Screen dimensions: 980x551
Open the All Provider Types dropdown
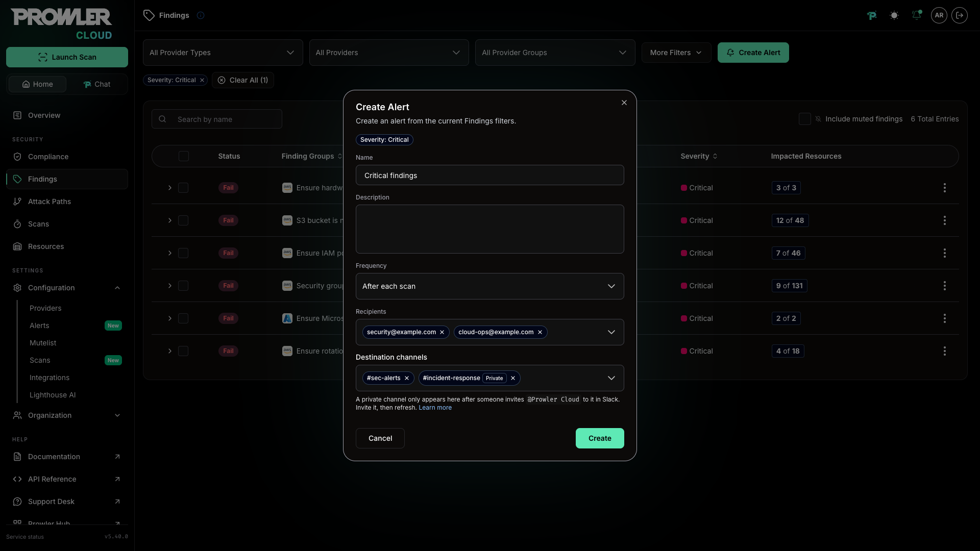pyautogui.click(x=223, y=53)
